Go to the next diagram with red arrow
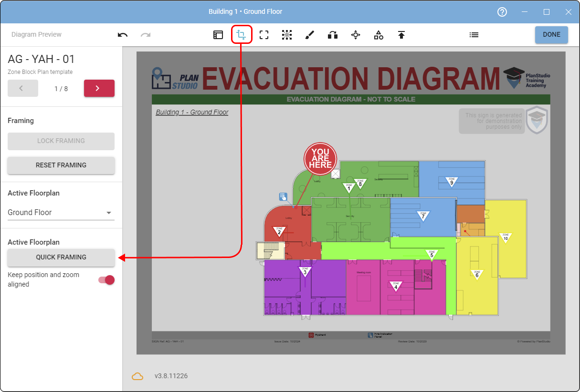580x392 pixels. coord(99,88)
